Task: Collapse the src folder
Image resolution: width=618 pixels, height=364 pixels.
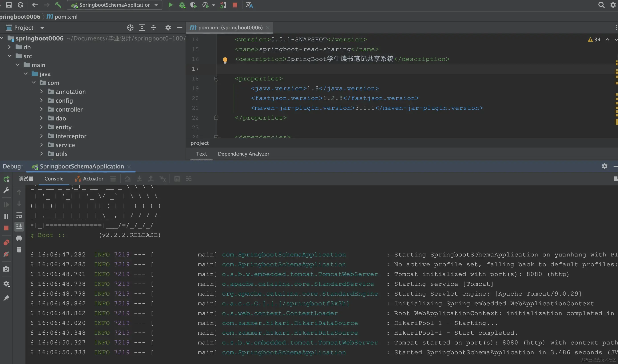Action: point(10,56)
